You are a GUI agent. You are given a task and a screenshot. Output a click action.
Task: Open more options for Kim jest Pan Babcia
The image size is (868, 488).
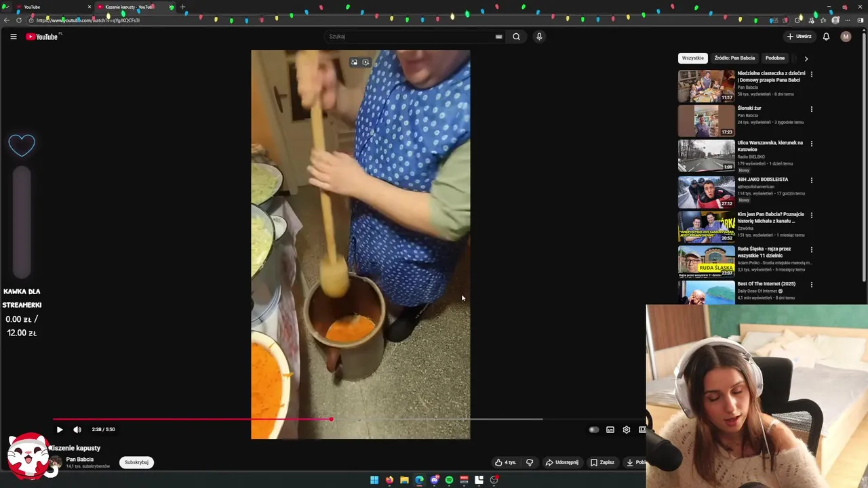click(x=812, y=215)
